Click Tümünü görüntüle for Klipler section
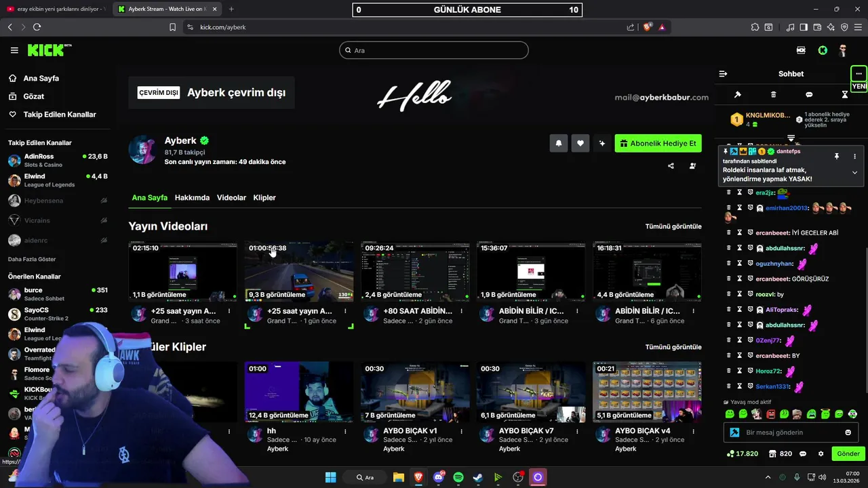 tap(673, 347)
